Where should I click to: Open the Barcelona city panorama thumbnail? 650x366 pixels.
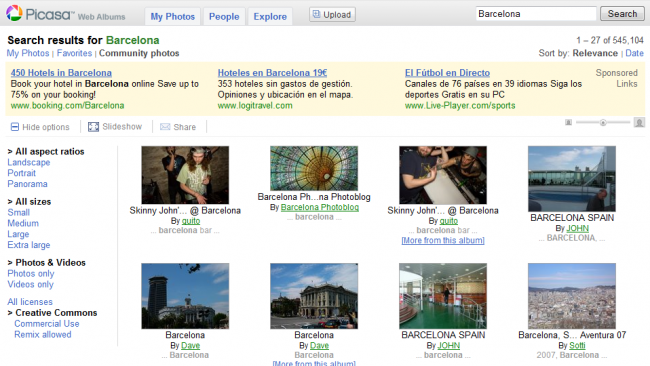[x=572, y=296]
